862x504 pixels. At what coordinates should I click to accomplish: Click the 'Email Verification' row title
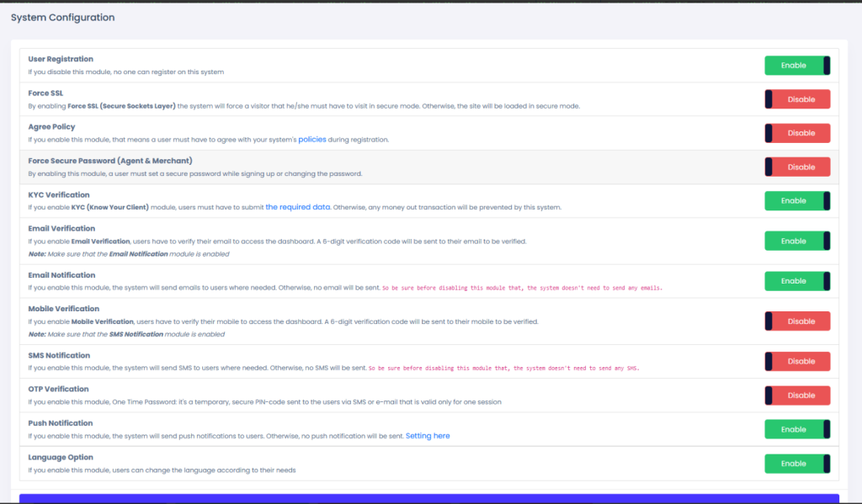tap(61, 228)
